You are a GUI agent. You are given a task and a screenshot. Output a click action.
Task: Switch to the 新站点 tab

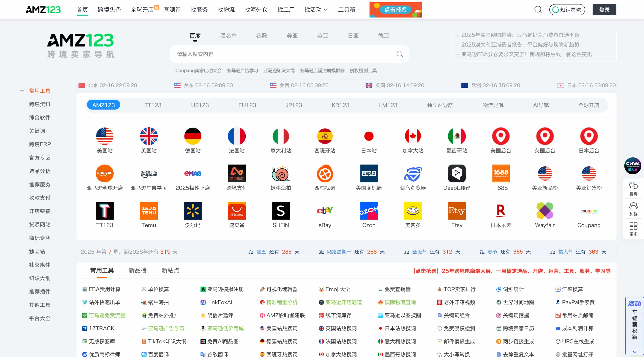pos(170,270)
